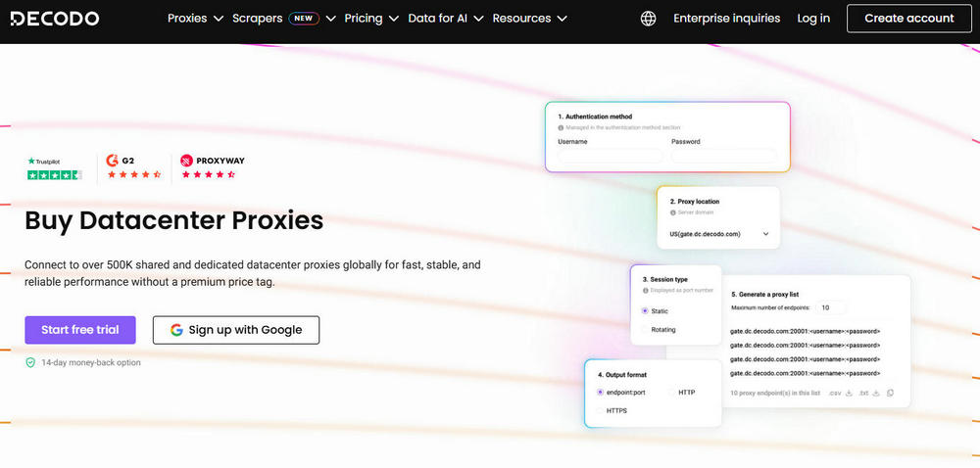The image size is (980, 468).
Task: Expand the Data for AI menu
Action: (x=446, y=19)
